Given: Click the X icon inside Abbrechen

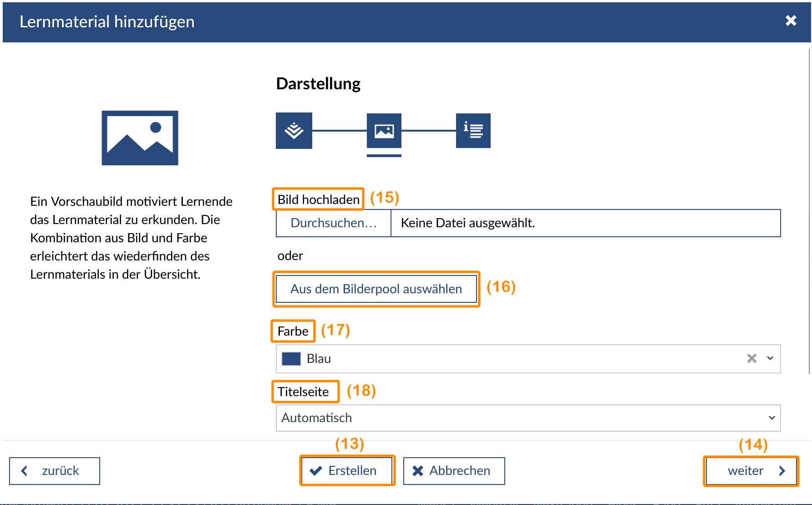Looking at the screenshot, I should point(418,470).
